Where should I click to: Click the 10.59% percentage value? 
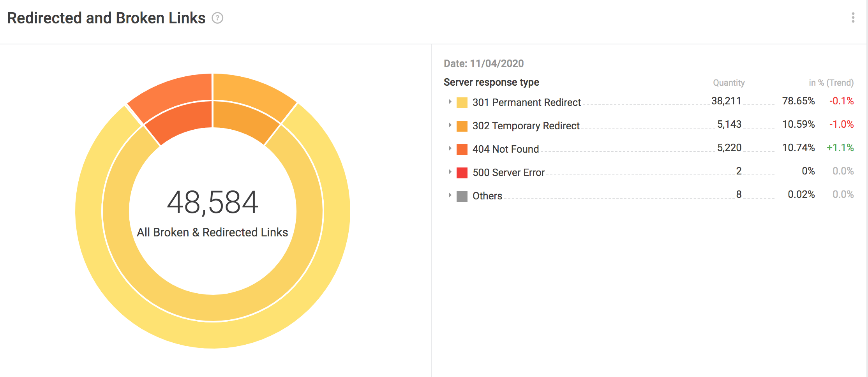point(798,124)
